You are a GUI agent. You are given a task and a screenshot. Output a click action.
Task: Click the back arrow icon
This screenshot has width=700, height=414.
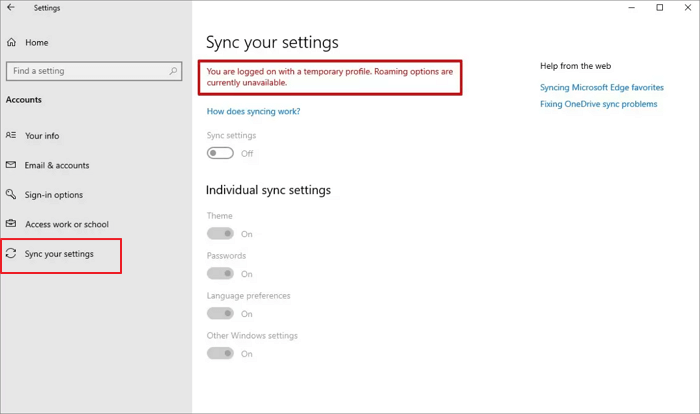10,8
